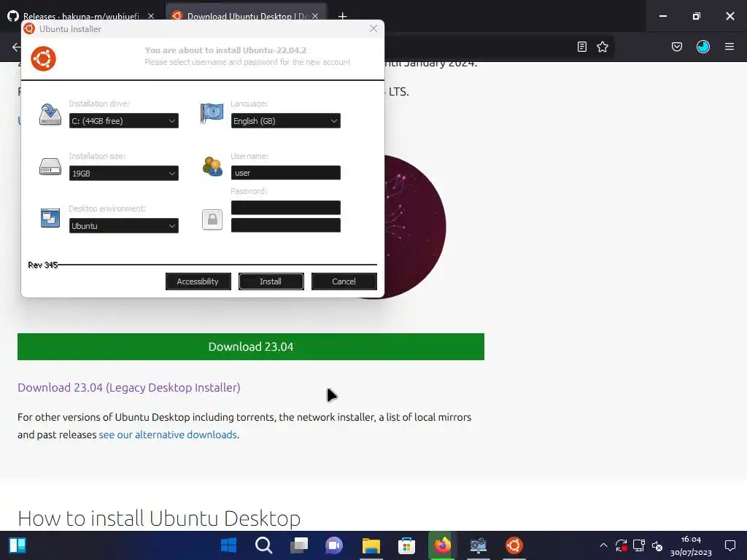Toggle Firefox reader view
Screen dimensions: 747x560
click(x=581, y=47)
